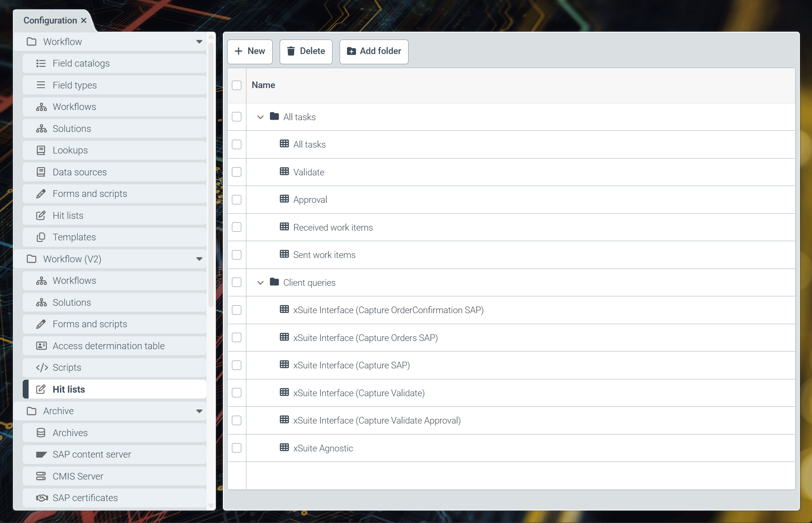Select checkbox for xSuite Interface (Capture SAP)

coord(237,365)
